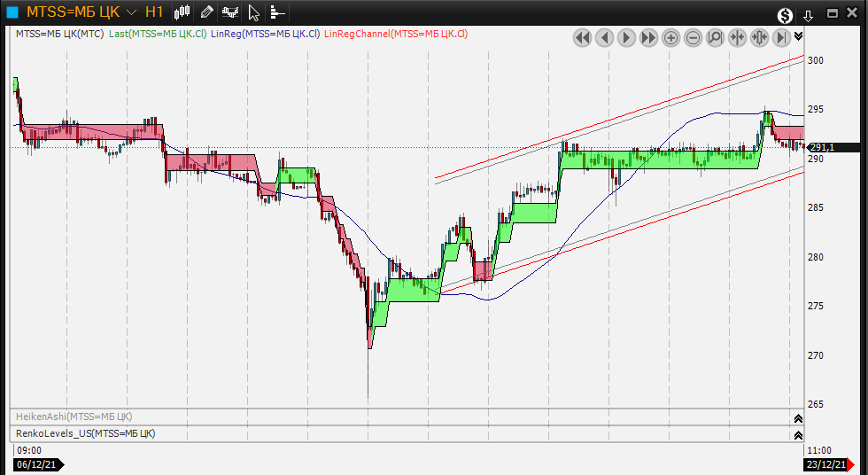The height and width of the screenshot is (475, 868).
Task: Jump to the latest bar on chart
Action: [x=781, y=37]
